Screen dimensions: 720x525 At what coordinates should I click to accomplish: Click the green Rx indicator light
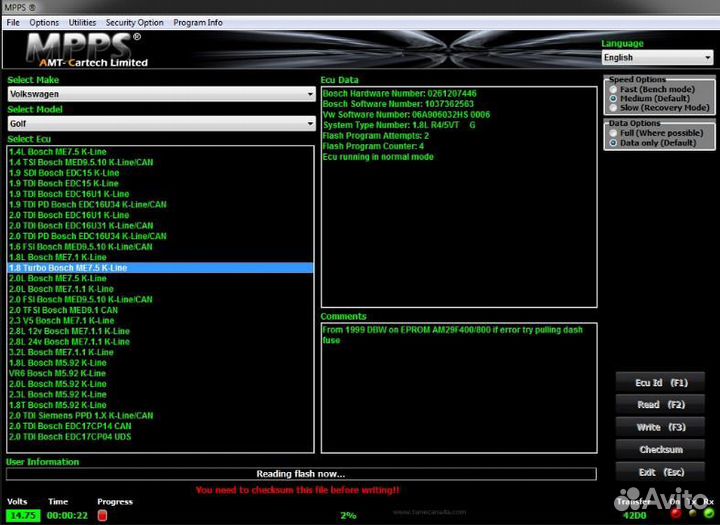tap(709, 513)
